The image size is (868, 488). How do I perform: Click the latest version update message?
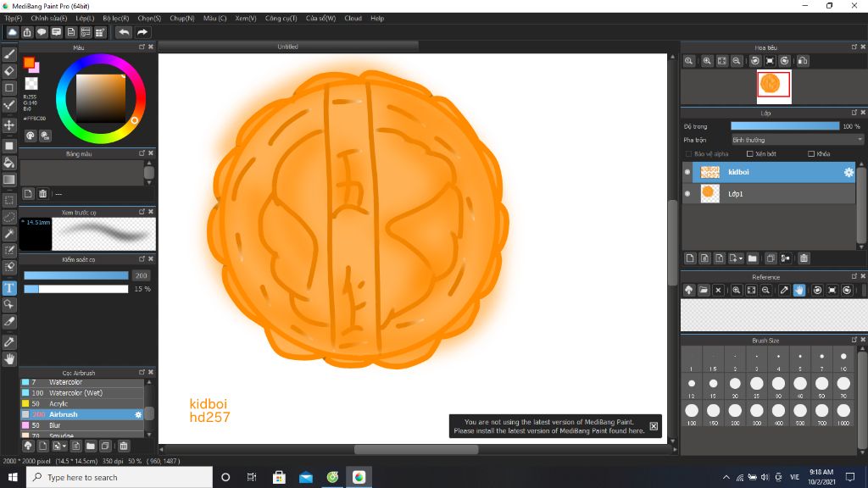(x=548, y=426)
